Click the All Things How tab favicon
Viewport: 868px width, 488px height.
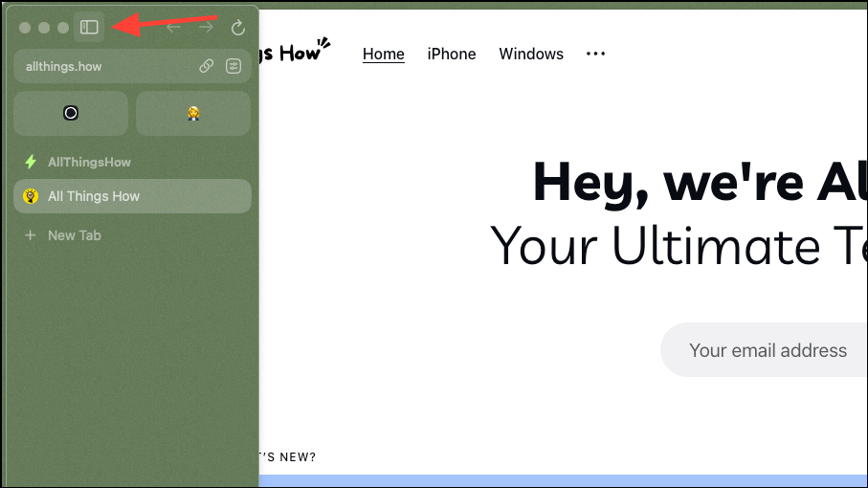(31, 196)
